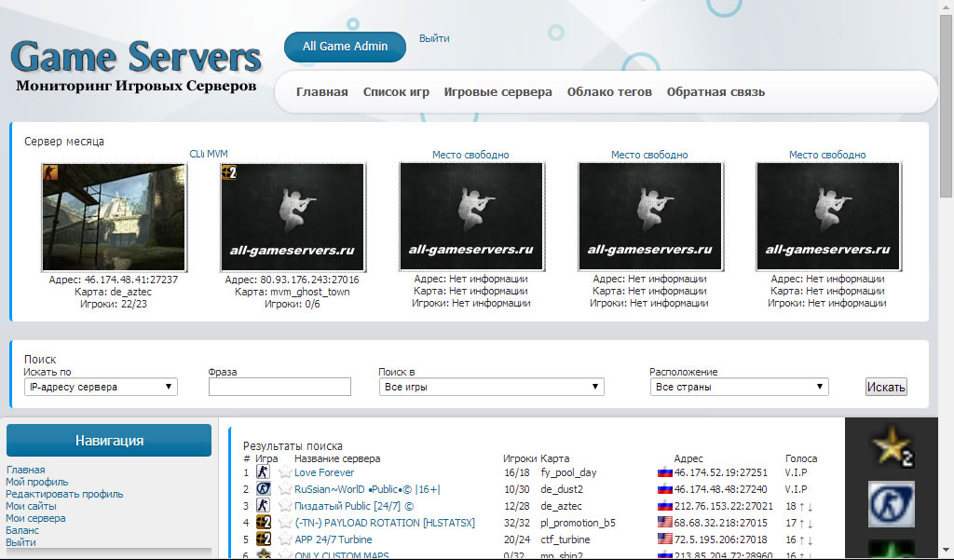
Task: Open the mvm_ghost_town server thumbnail
Action: click(x=292, y=217)
